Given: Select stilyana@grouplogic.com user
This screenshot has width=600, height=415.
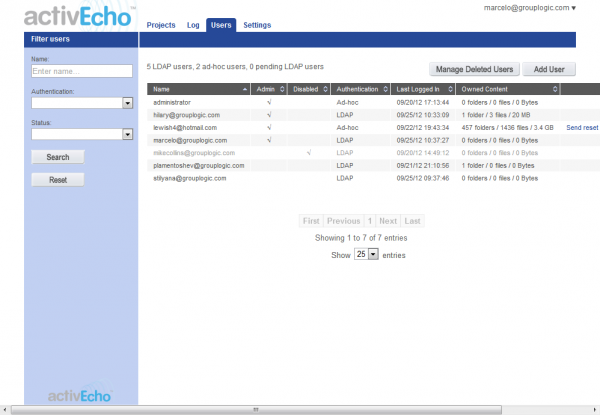Looking at the screenshot, I should pos(189,178).
